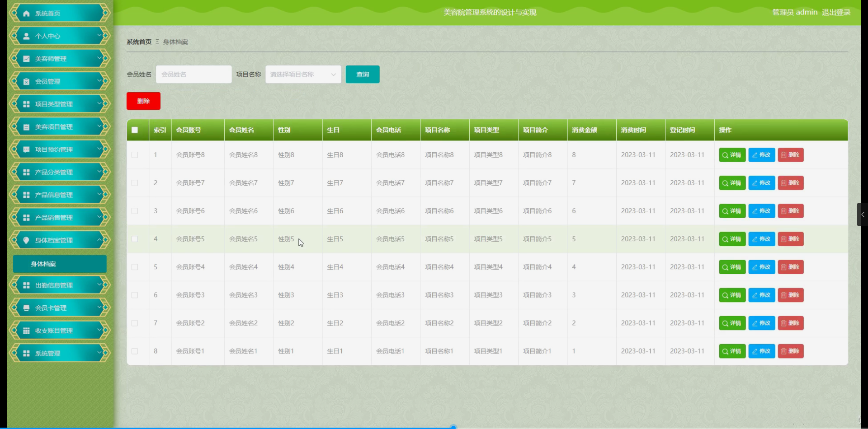Check the row for 会员账号3
The image size is (868, 429).
pos(135,295)
